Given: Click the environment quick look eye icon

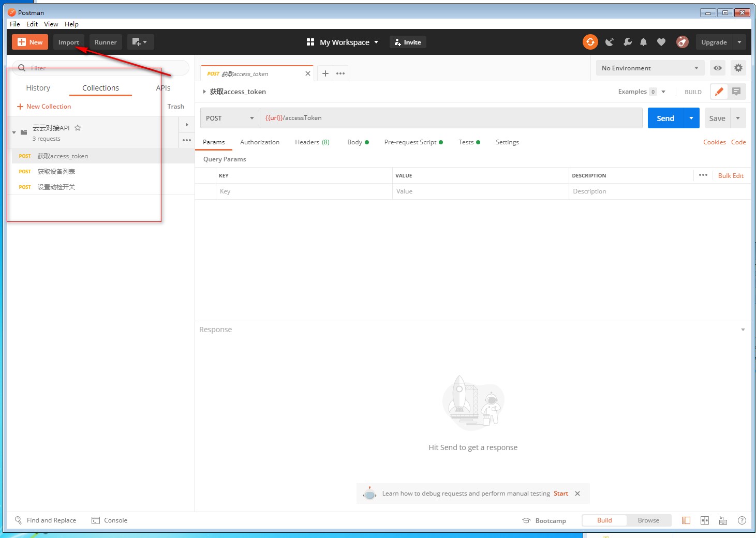Looking at the screenshot, I should [717, 68].
